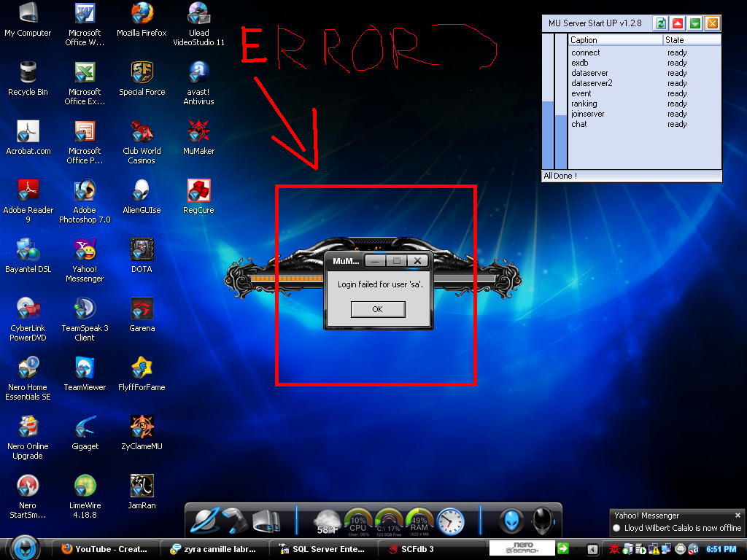Click the State column header

point(692,40)
